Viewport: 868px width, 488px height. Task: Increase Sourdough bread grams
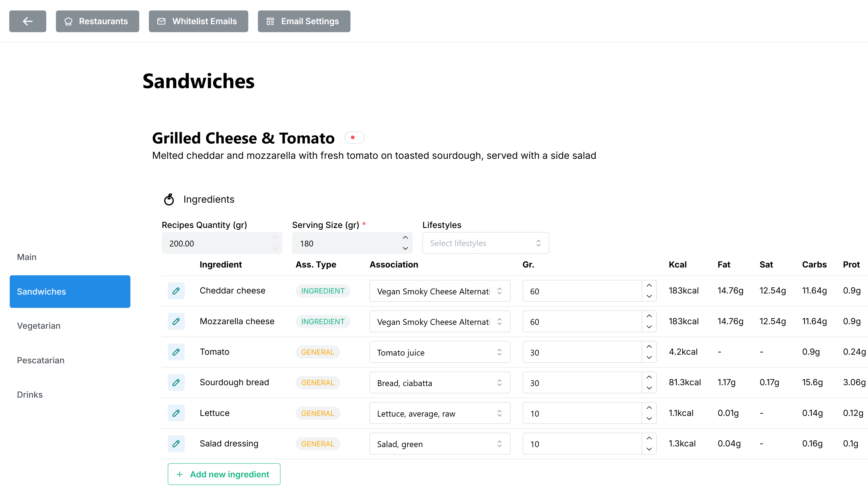pos(649,377)
